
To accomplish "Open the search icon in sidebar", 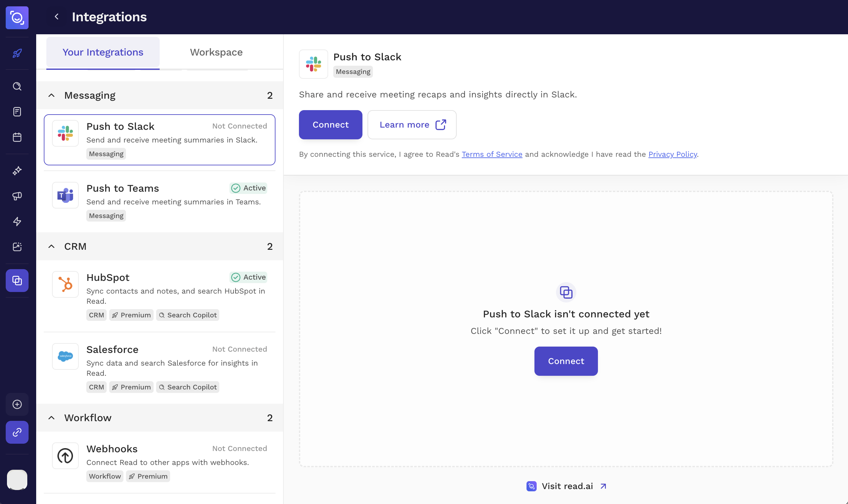I will (17, 86).
